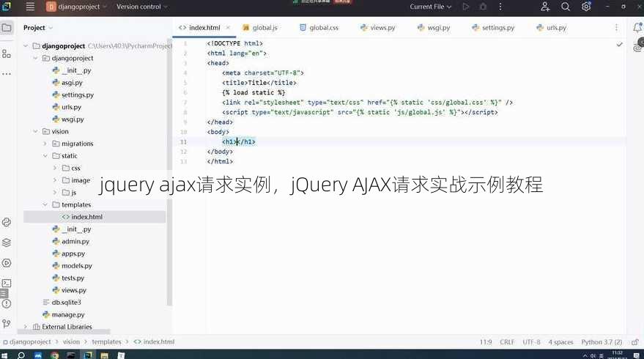Click the project tree horizontal scrollbar
Screen dimensions: 644x359
(x=64, y=331)
